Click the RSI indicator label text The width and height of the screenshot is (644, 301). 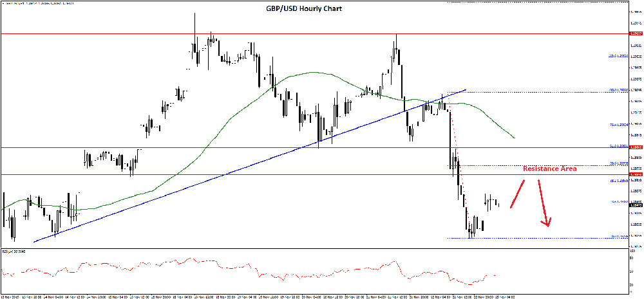(13, 251)
